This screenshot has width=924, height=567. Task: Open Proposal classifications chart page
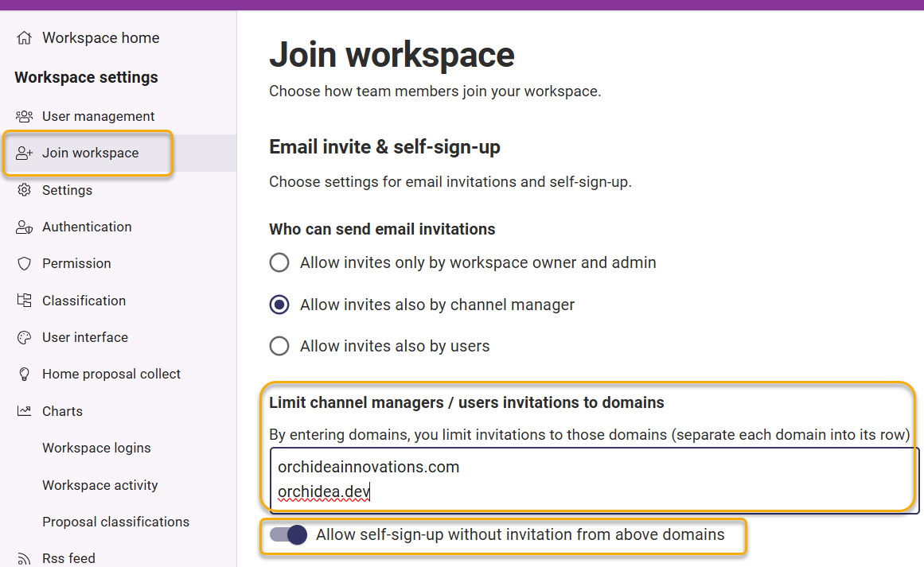[x=115, y=522]
